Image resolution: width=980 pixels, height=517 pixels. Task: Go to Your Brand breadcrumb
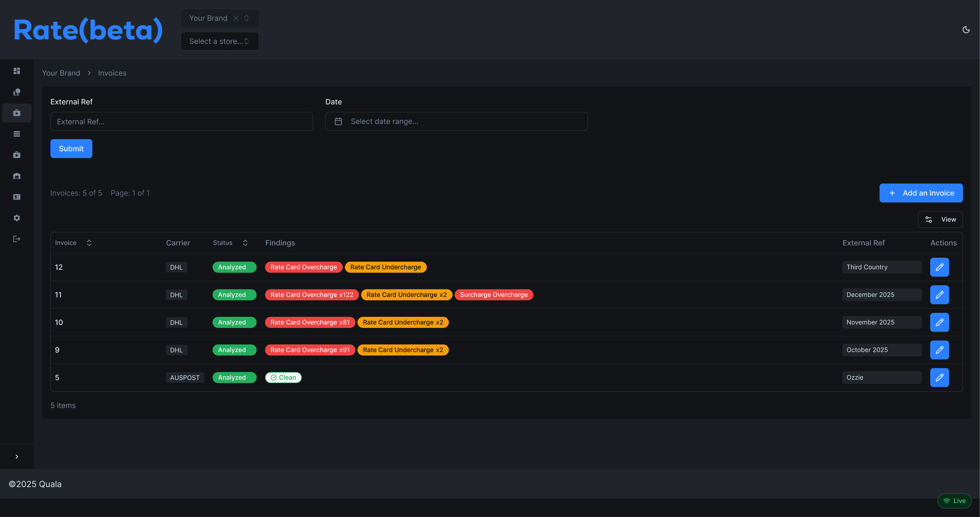(61, 73)
